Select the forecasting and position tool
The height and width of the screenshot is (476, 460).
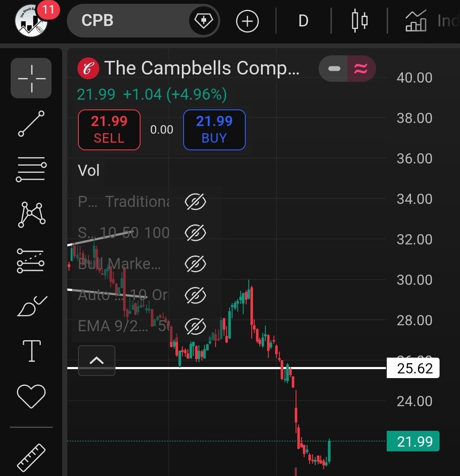tap(31, 261)
